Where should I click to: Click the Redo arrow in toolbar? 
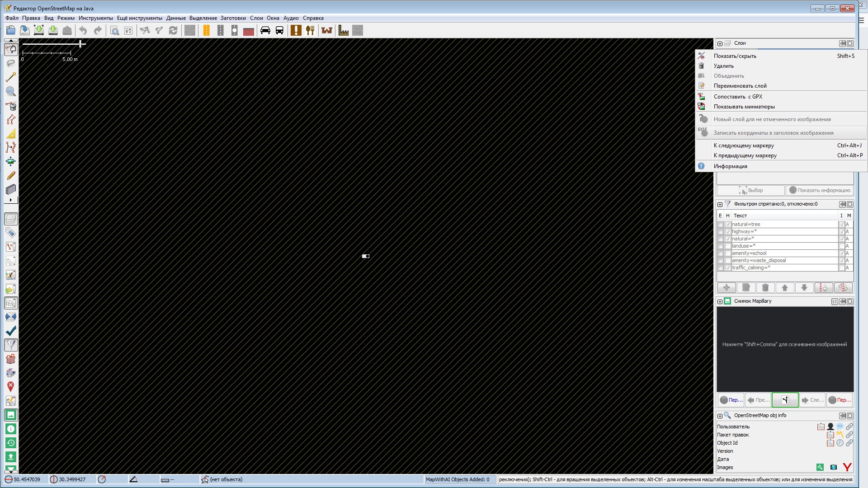coord(98,31)
